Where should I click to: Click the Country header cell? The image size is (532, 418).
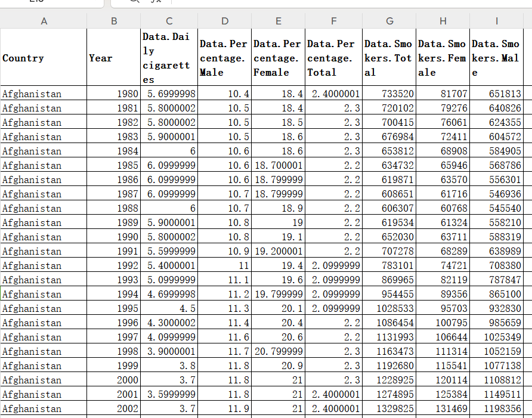pos(44,57)
